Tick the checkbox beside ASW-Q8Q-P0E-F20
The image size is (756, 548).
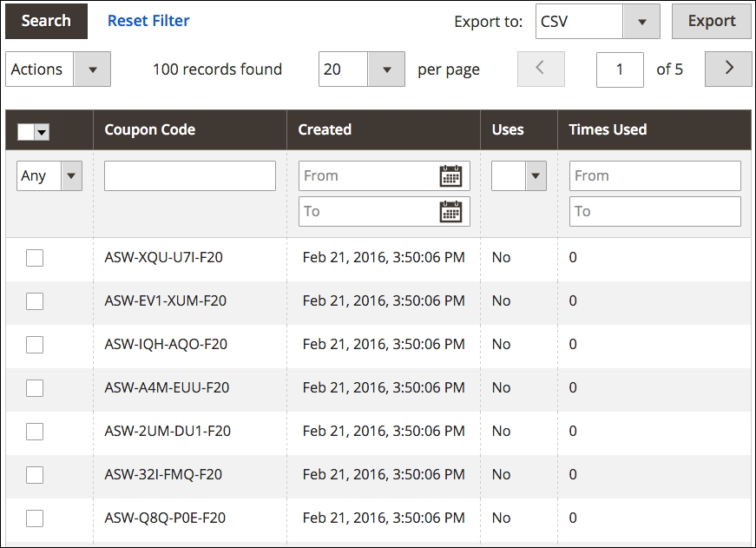point(34,518)
